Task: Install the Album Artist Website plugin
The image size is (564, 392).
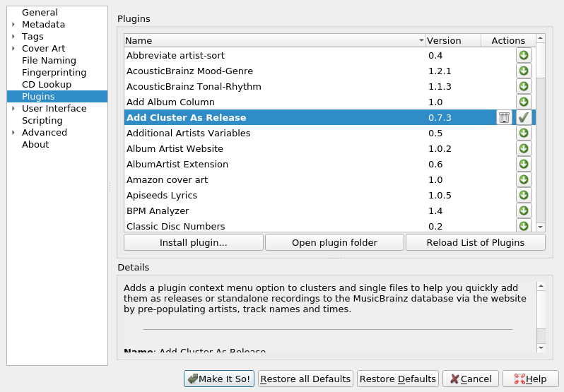Action: (524, 148)
